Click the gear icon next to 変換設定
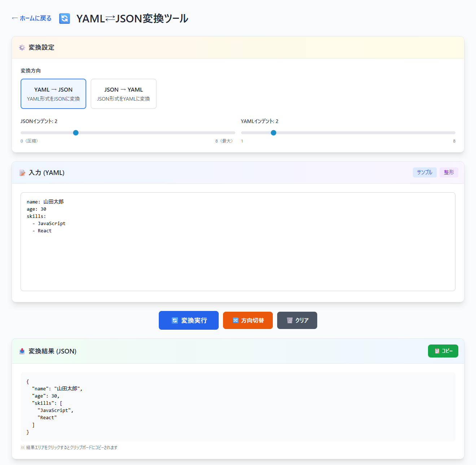The height and width of the screenshot is (465, 476). click(22, 48)
